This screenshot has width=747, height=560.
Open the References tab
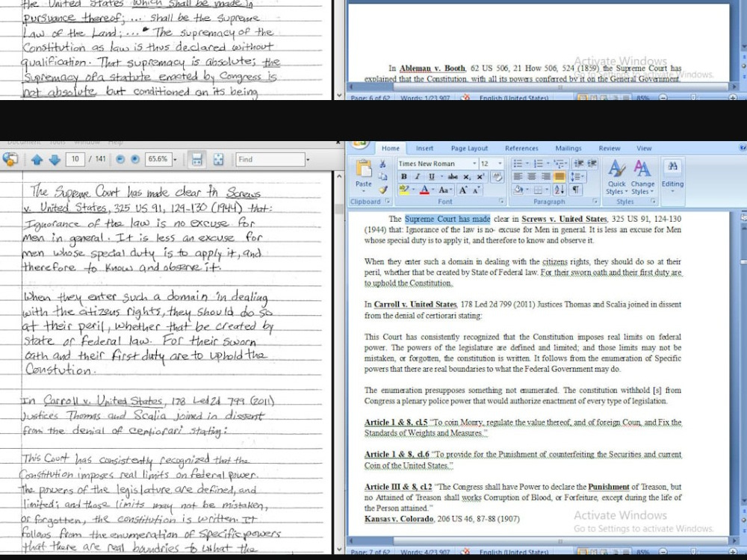pyautogui.click(x=521, y=148)
